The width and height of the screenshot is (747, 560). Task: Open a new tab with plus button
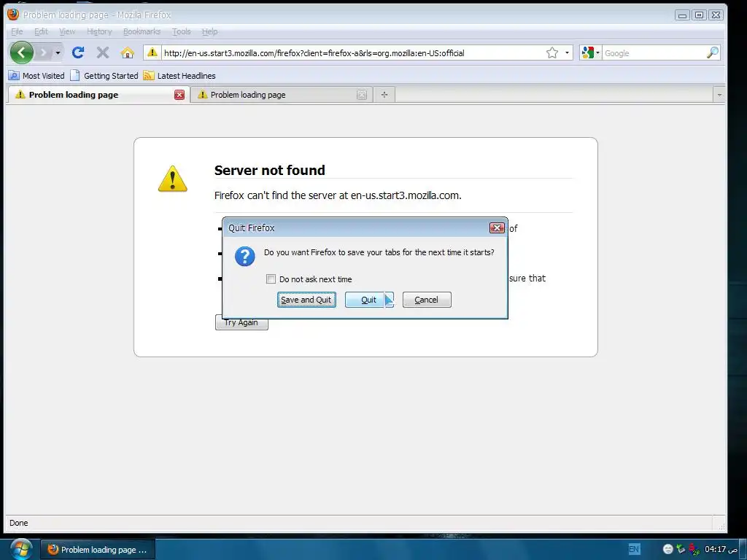384,95
